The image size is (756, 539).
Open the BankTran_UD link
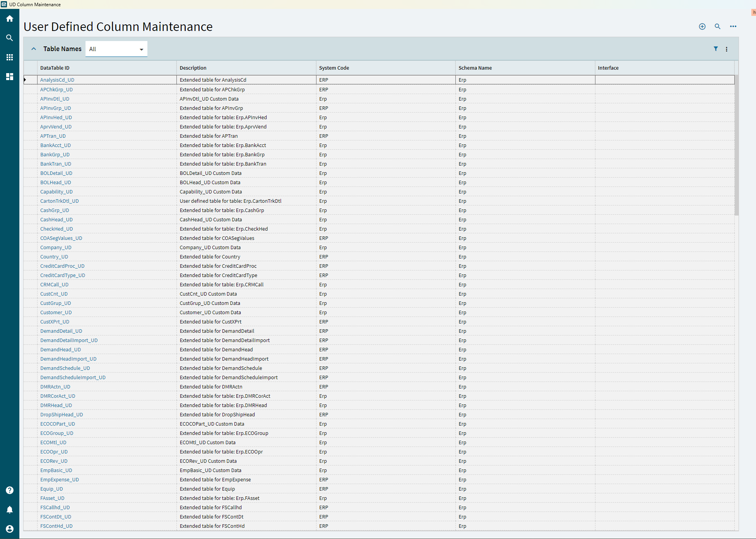point(56,164)
